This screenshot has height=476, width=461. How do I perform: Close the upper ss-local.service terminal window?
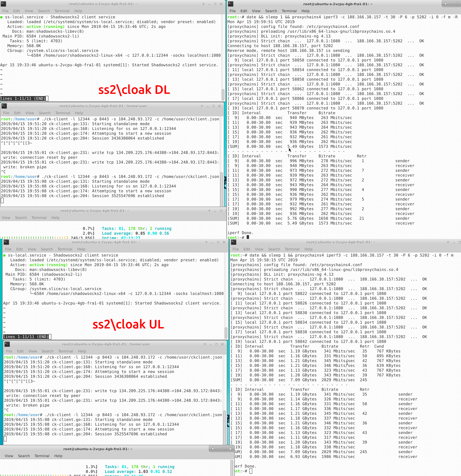[x=221, y=4]
